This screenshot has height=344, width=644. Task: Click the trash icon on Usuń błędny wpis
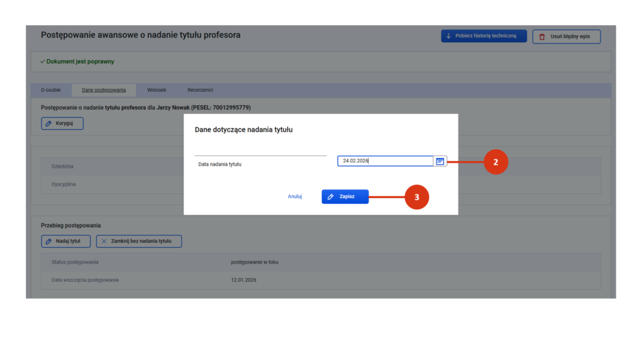click(x=542, y=37)
